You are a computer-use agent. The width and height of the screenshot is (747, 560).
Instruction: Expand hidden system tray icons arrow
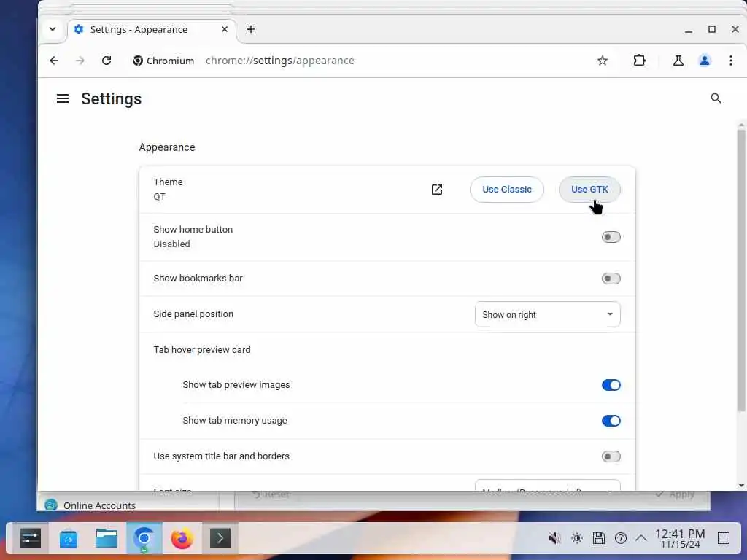pyautogui.click(x=641, y=539)
